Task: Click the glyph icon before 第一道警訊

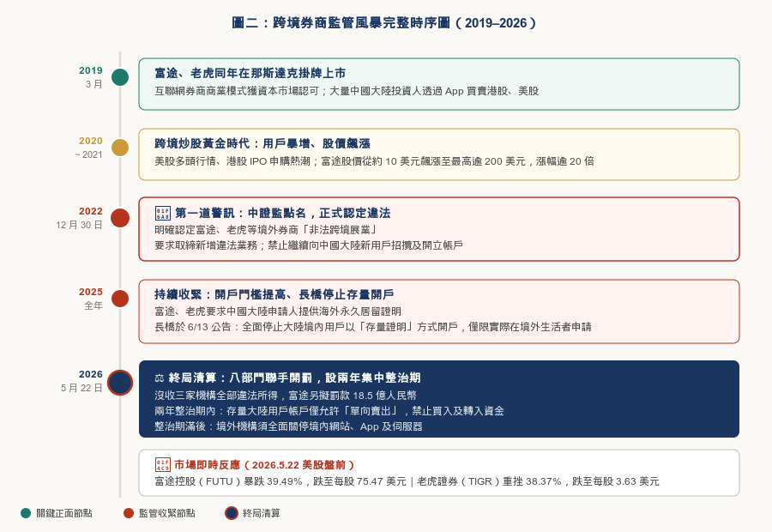Action: pos(163,214)
